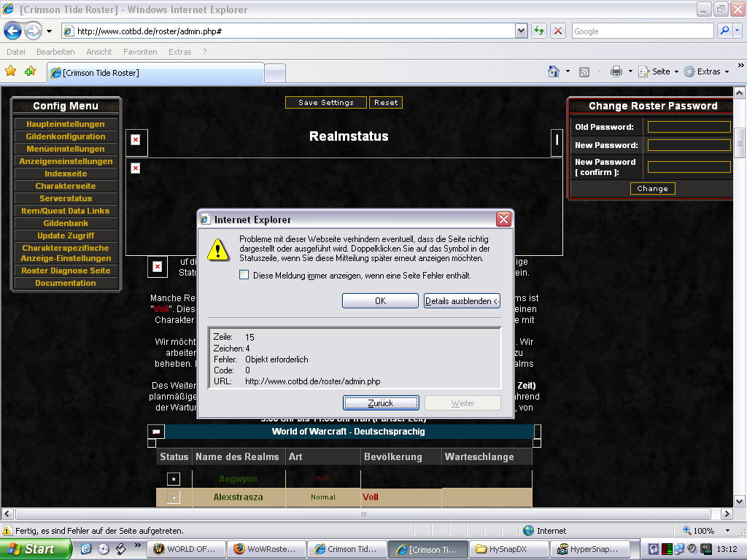The height and width of the screenshot is (560, 747).
Task: Click the RSS feeds icon
Action: (584, 72)
